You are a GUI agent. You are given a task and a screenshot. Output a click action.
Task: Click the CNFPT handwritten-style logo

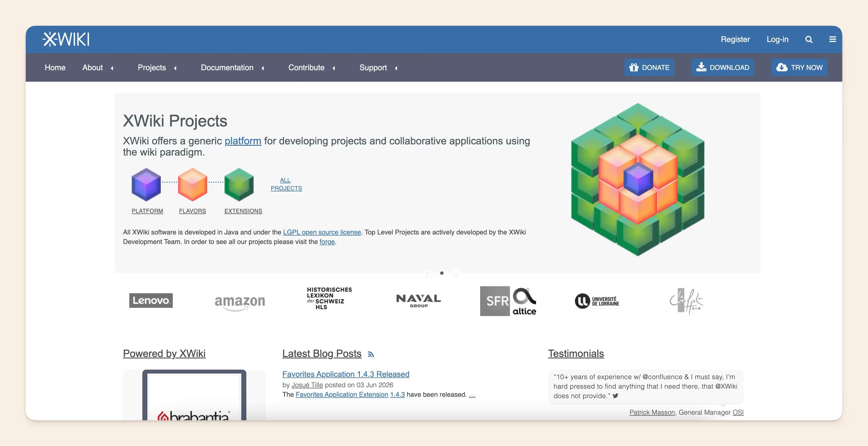click(687, 301)
